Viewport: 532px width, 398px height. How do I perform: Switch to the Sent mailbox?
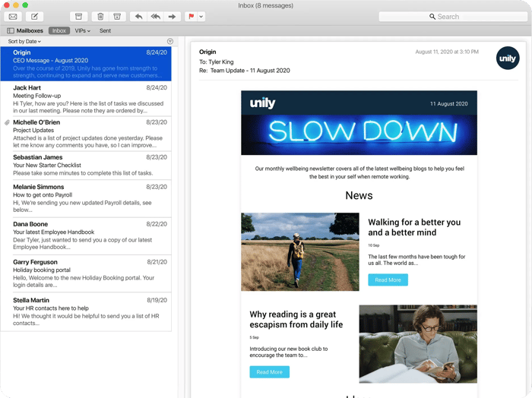pyautogui.click(x=105, y=30)
